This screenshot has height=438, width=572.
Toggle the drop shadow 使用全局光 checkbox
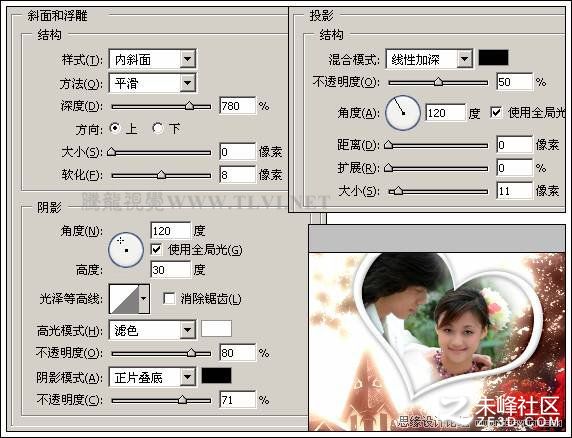tap(496, 112)
